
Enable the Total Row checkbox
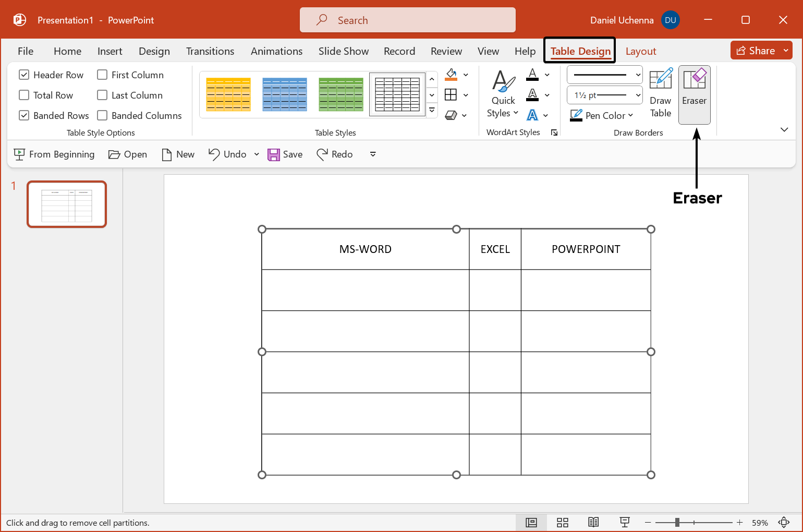click(24, 95)
